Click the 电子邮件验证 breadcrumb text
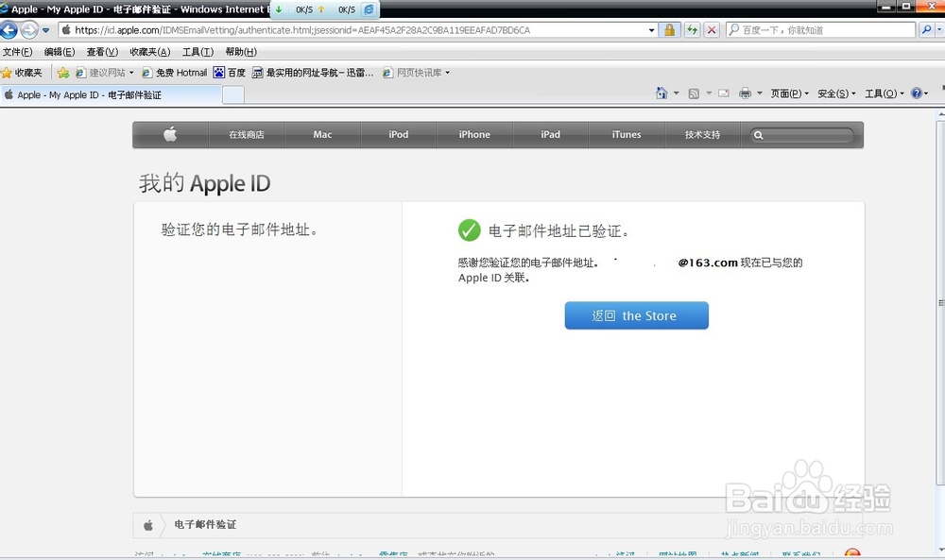The height and width of the screenshot is (560, 945). tap(205, 524)
